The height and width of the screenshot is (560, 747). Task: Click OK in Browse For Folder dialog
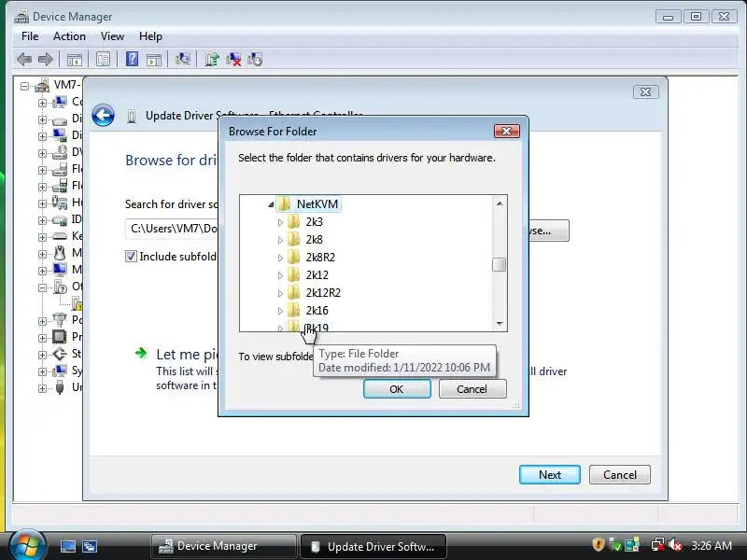tap(397, 389)
